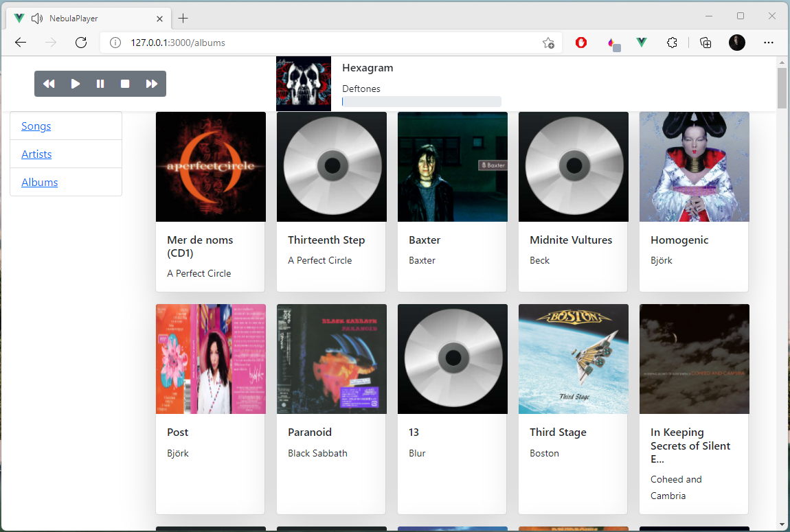Open the Artists link in sidebar

(x=36, y=154)
